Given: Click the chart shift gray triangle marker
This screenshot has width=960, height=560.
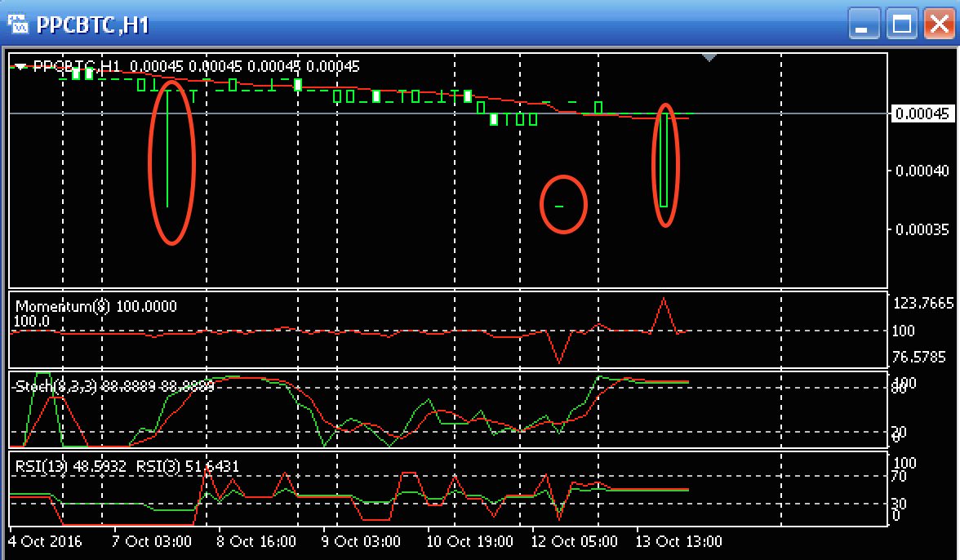Looking at the screenshot, I should [x=709, y=57].
